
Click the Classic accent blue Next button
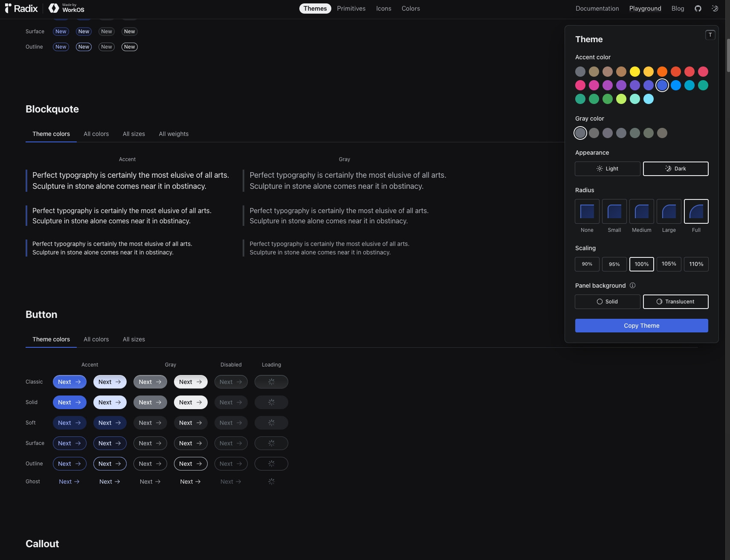click(70, 382)
